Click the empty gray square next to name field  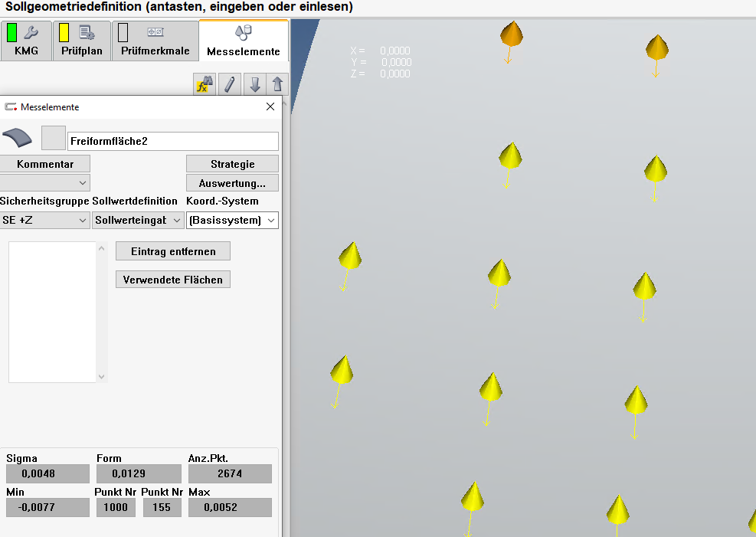click(54, 139)
